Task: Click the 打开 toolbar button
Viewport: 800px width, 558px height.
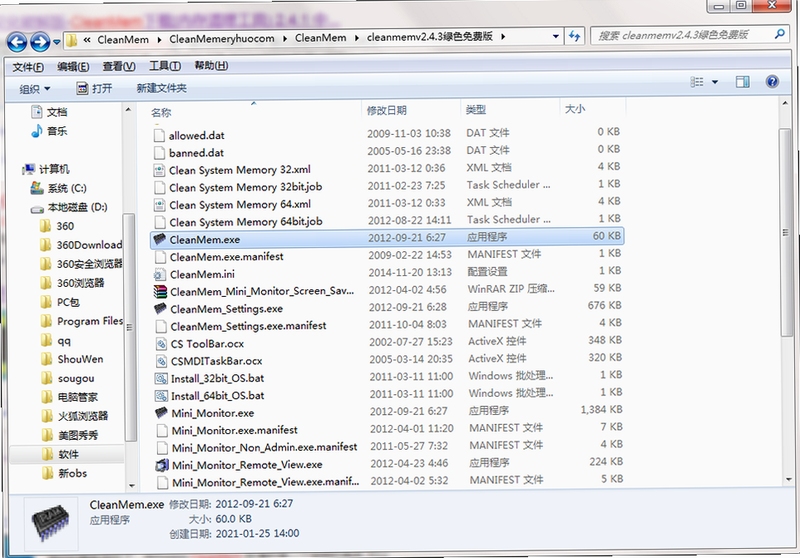Action: tap(94, 89)
